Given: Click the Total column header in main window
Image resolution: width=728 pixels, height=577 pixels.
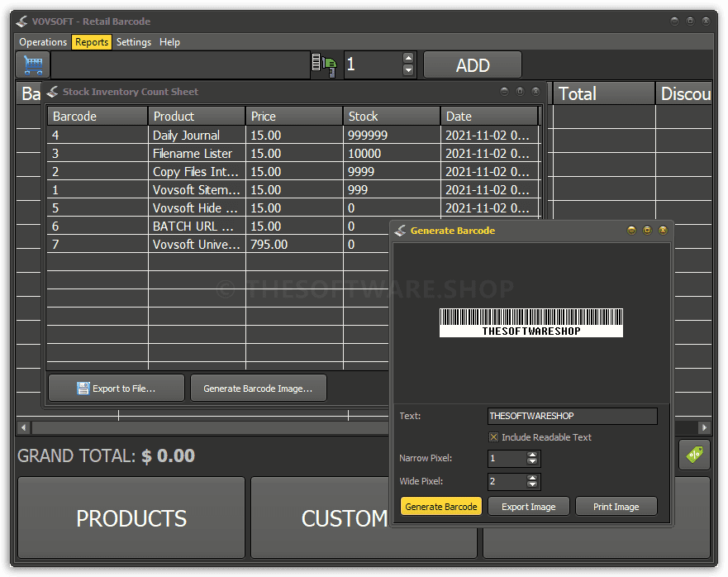Looking at the screenshot, I should coord(603,94).
